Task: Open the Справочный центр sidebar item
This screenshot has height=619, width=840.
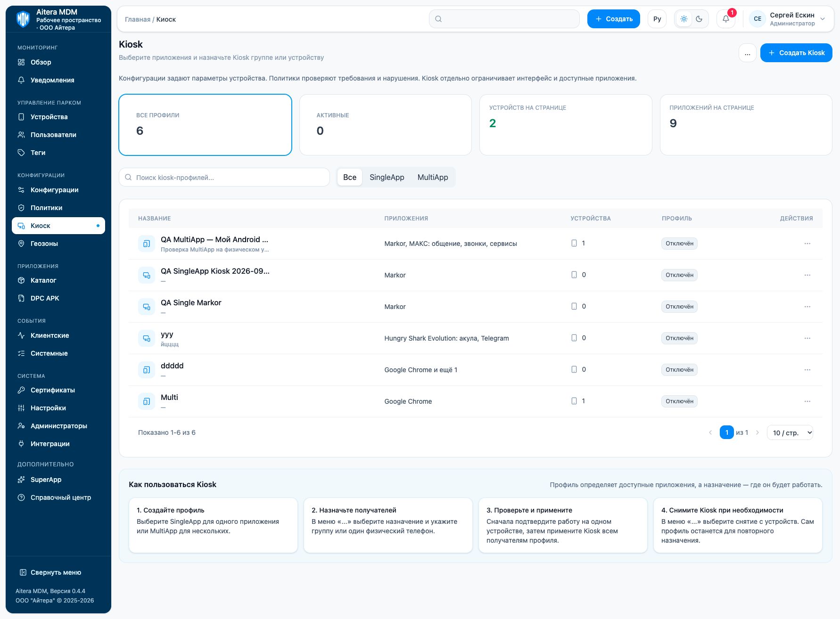Action: [58, 497]
